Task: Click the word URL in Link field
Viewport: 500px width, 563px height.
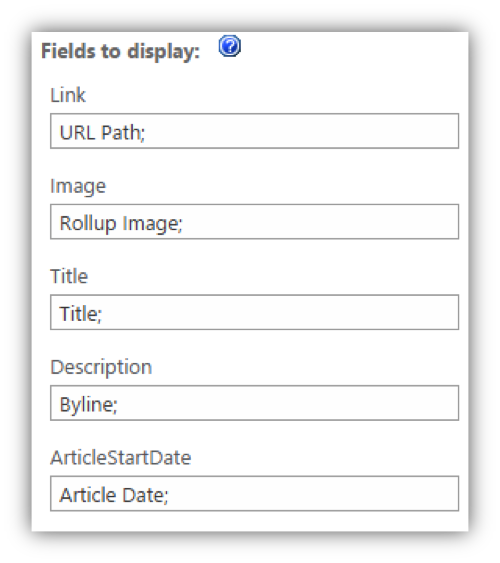Action: click(78, 132)
